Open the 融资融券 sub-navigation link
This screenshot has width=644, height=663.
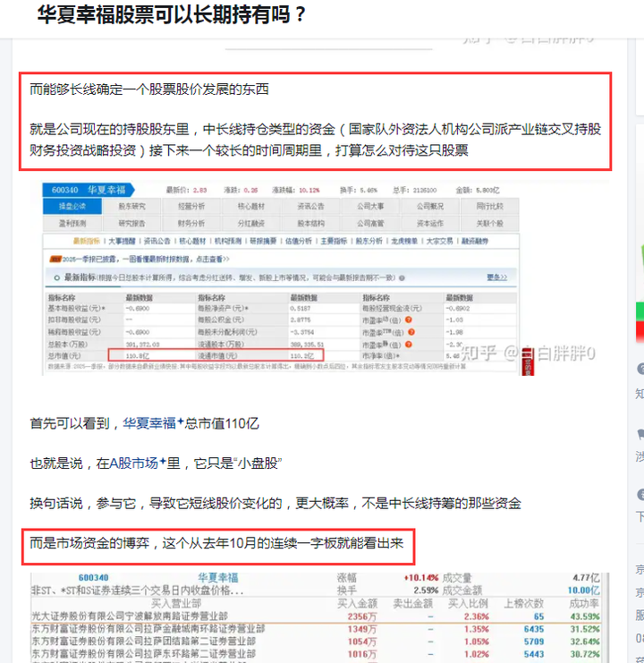(475, 241)
